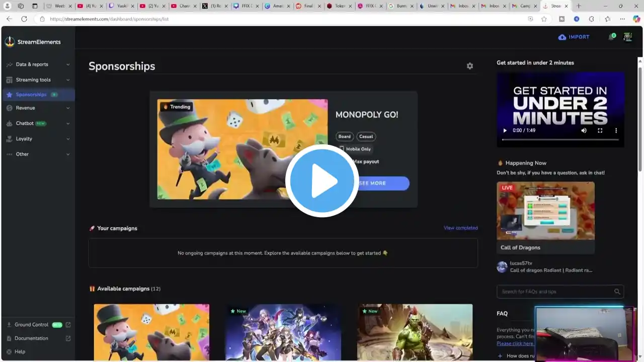Add page to favorites with star icon
Image resolution: width=644 pixels, height=362 pixels.
click(x=544, y=19)
